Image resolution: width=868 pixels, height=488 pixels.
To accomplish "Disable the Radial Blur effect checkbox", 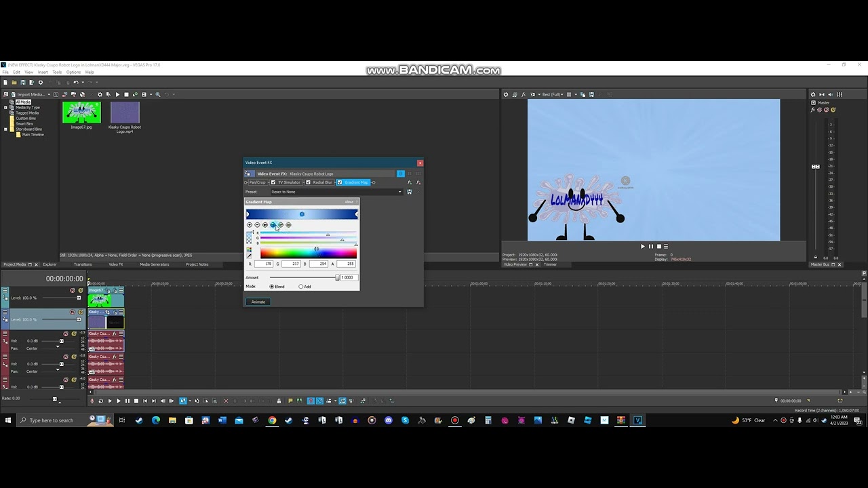I will [x=308, y=182].
